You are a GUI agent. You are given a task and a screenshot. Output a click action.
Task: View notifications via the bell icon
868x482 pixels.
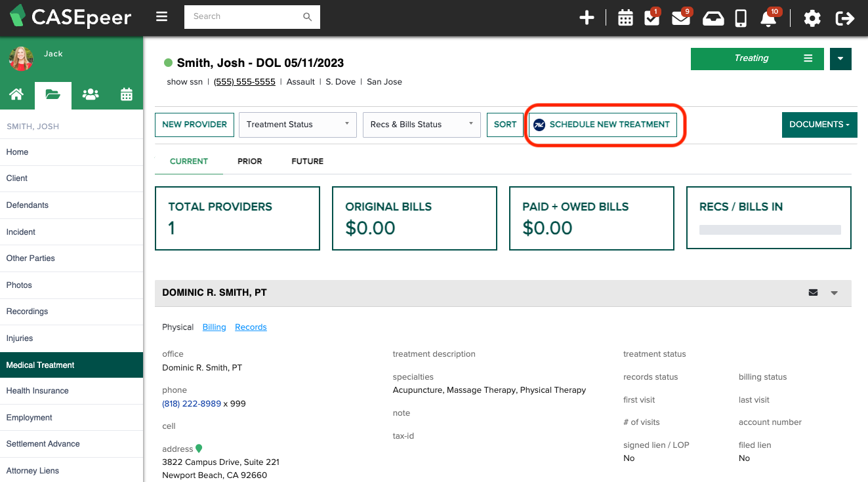[766, 17]
